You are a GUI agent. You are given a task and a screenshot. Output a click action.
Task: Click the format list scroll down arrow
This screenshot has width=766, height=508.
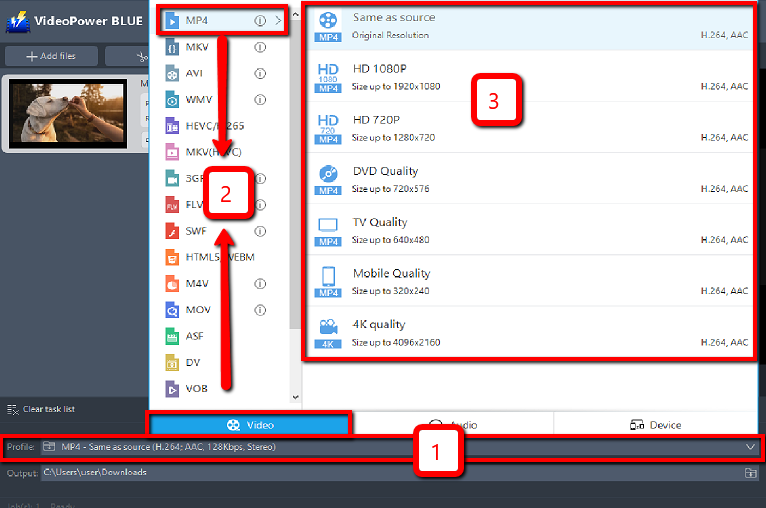pyautogui.click(x=295, y=397)
